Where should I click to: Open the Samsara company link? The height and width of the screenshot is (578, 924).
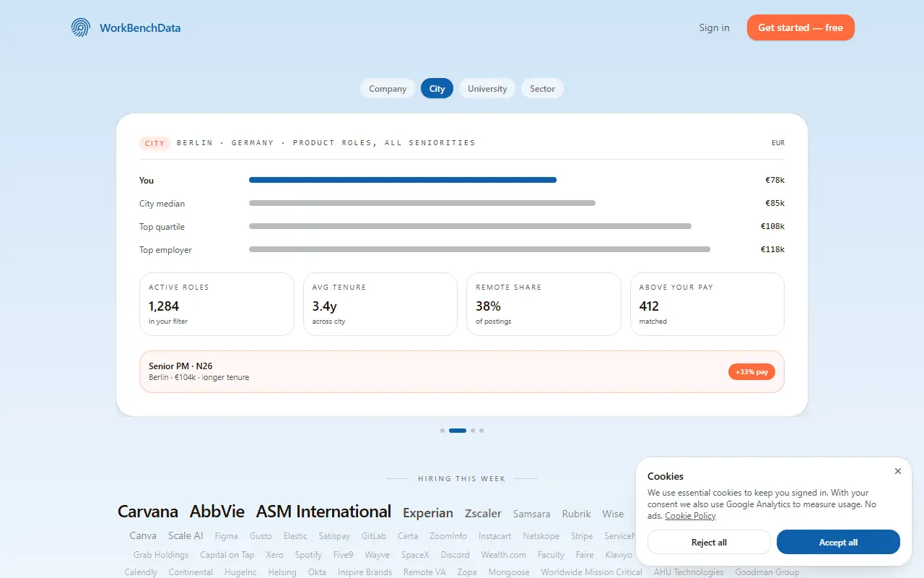(x=531, y=514)
